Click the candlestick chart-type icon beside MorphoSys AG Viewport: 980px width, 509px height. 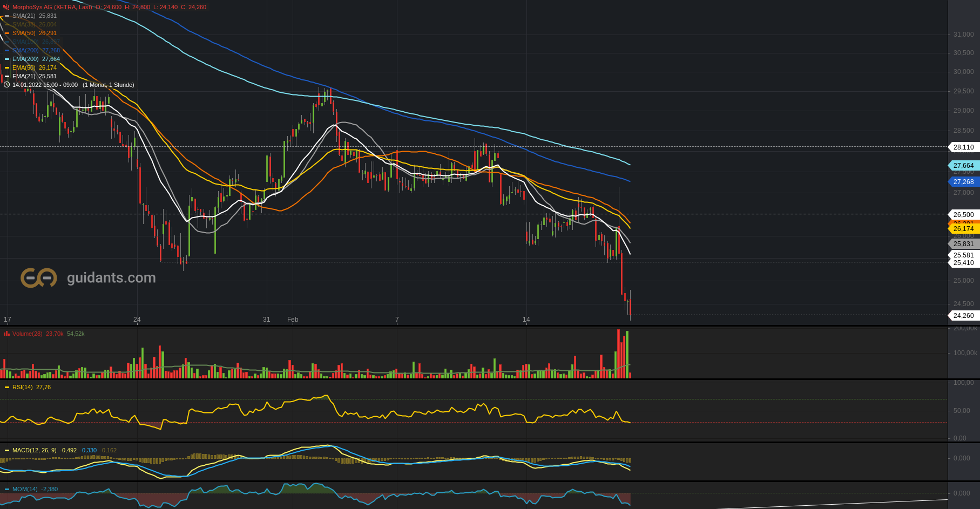coord(6,7)
